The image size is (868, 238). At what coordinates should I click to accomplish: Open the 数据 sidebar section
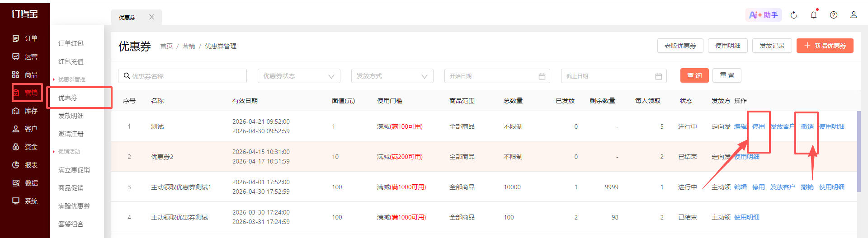(x=25, y=183)
